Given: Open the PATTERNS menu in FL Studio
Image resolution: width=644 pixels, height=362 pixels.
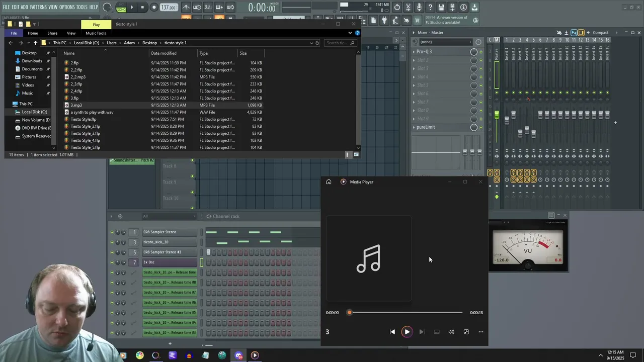Looking at the screenshot, I should click(38, 7).
